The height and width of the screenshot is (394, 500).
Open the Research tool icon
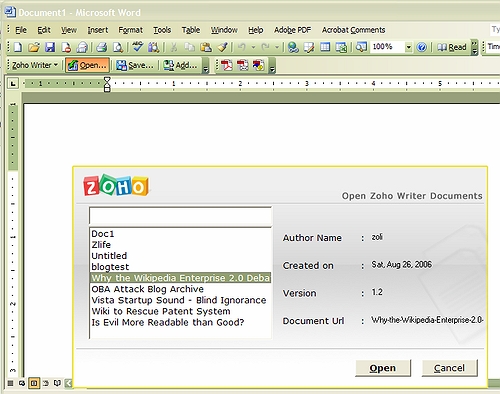tap(154, 47)
